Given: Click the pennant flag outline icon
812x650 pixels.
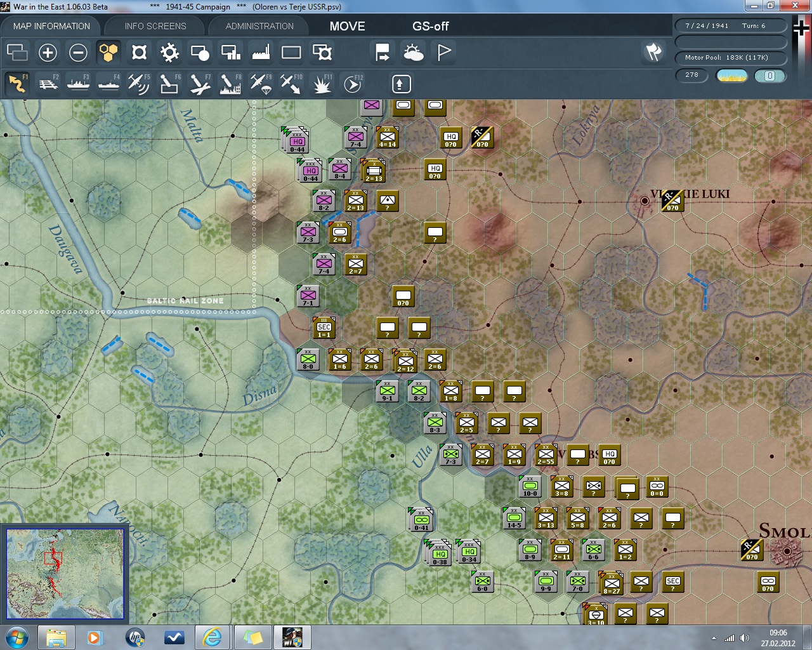Looking at the screenshot, I should coord(444,52).
